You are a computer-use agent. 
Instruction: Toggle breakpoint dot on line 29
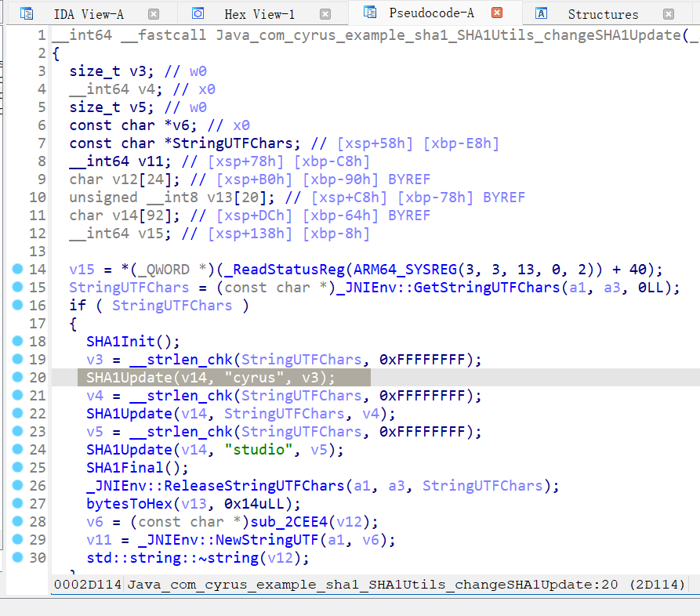[x=17, y=539]
